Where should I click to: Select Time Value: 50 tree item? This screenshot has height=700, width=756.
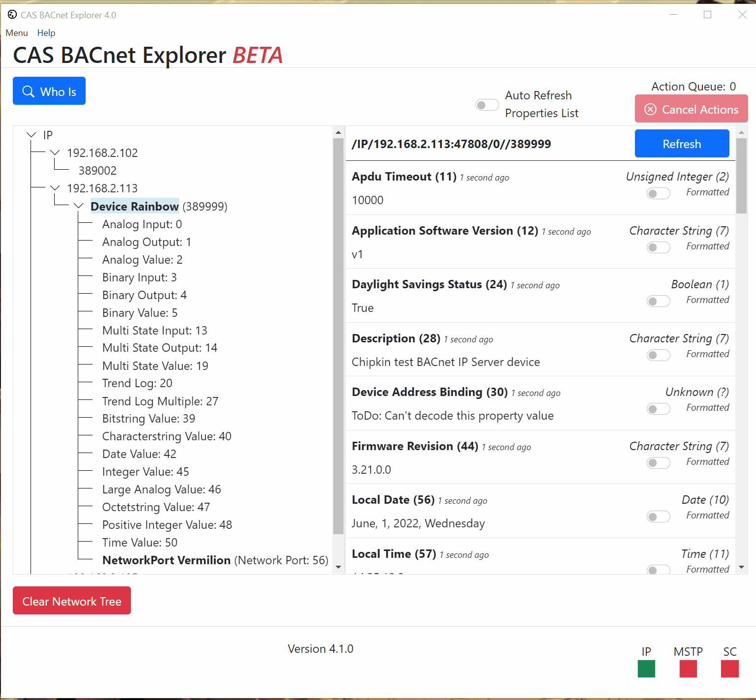(140, 543)
